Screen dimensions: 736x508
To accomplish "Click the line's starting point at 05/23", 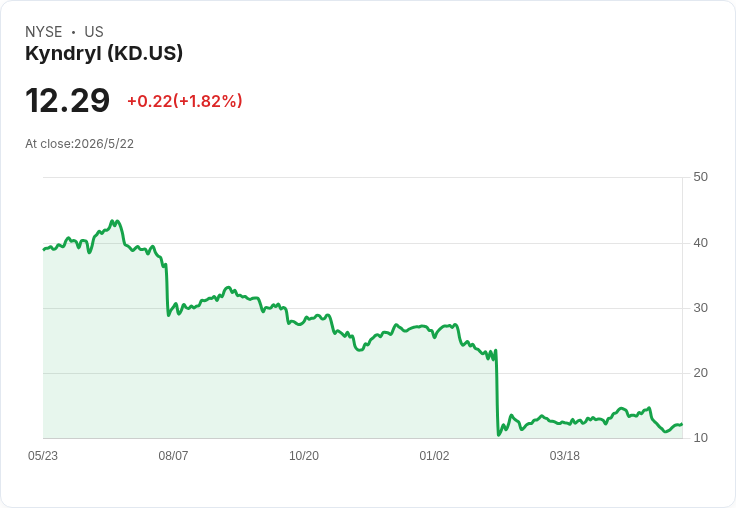I will click(x=44, y=249).
